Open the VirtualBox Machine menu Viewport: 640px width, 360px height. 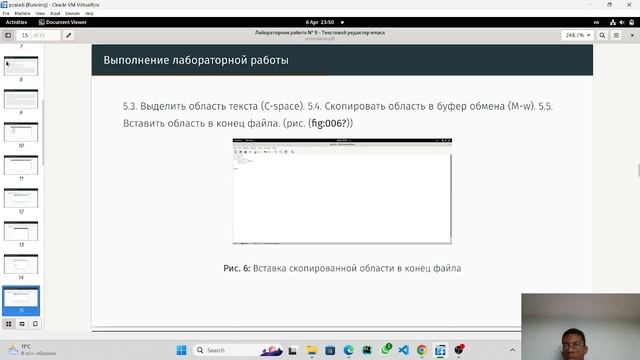[x=22, y=13]
